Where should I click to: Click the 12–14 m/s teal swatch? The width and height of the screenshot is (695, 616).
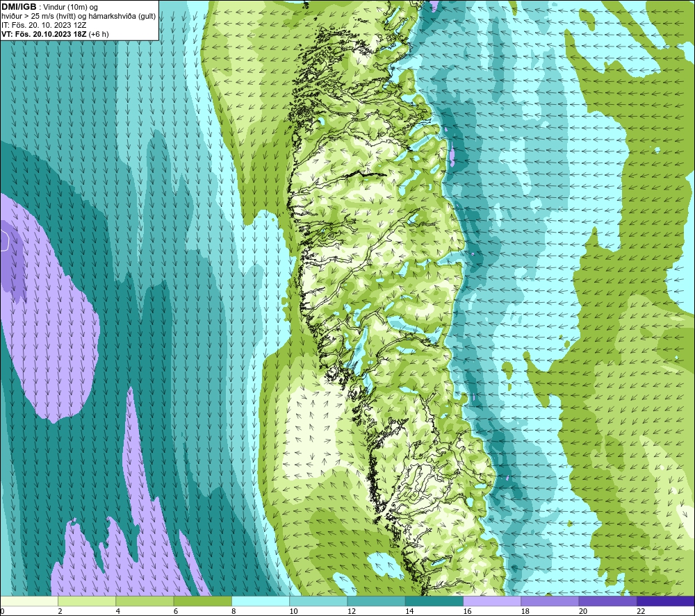pos(376,601)
